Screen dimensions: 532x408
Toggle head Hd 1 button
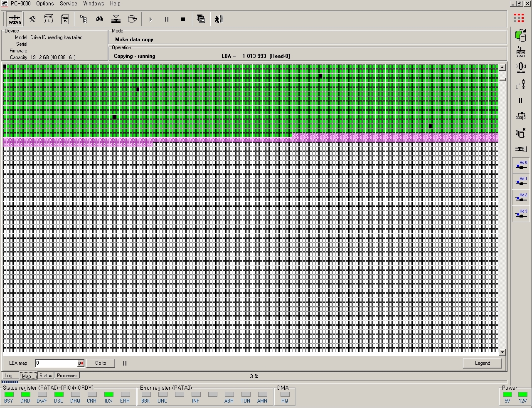point(520,181)
